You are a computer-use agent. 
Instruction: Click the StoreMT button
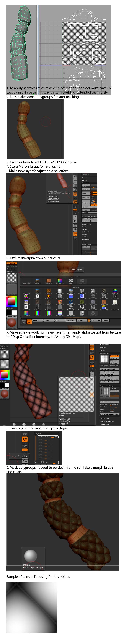click(x=86, y=247)
